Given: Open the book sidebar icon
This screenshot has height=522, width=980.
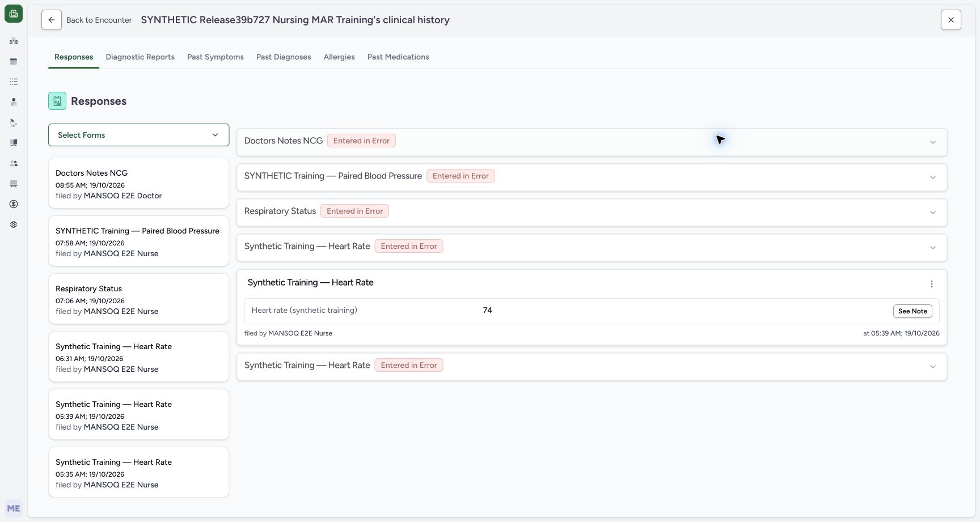Looking at the screenshot, I should pos(14,143).
